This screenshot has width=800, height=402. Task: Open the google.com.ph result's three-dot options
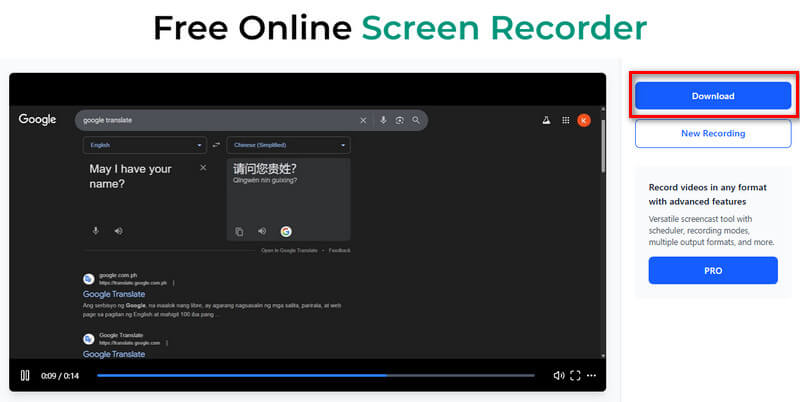pyautogui.click(x=173, y=283)
